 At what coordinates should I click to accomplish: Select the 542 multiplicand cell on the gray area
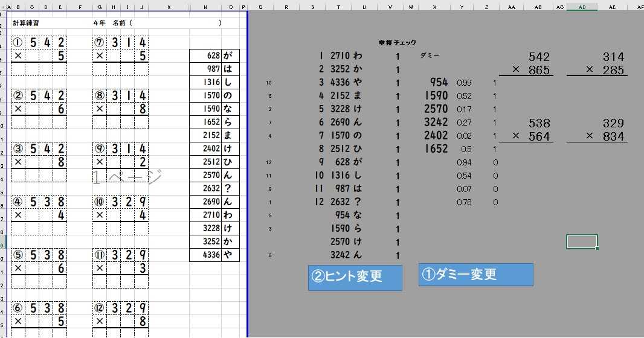[x=539, y=57]
